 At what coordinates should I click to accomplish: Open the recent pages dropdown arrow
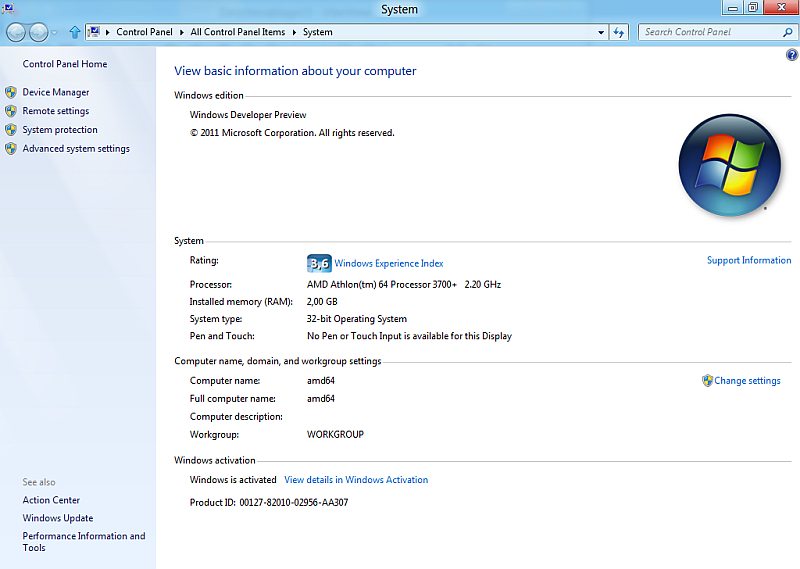[55, 33]
